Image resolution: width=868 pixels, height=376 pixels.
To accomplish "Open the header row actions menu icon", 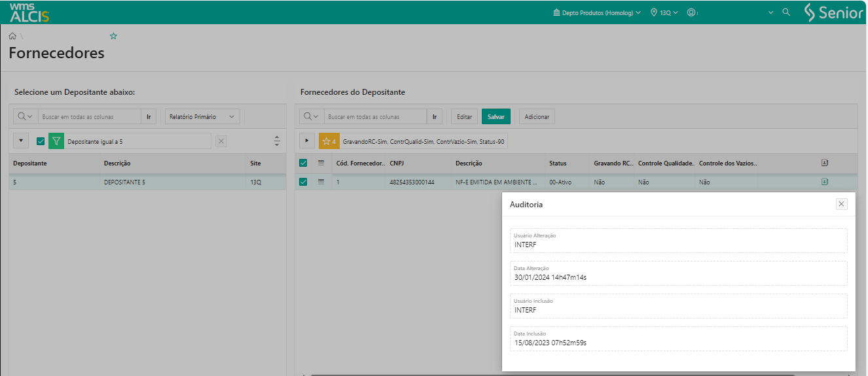I will (x=321, y=163).
